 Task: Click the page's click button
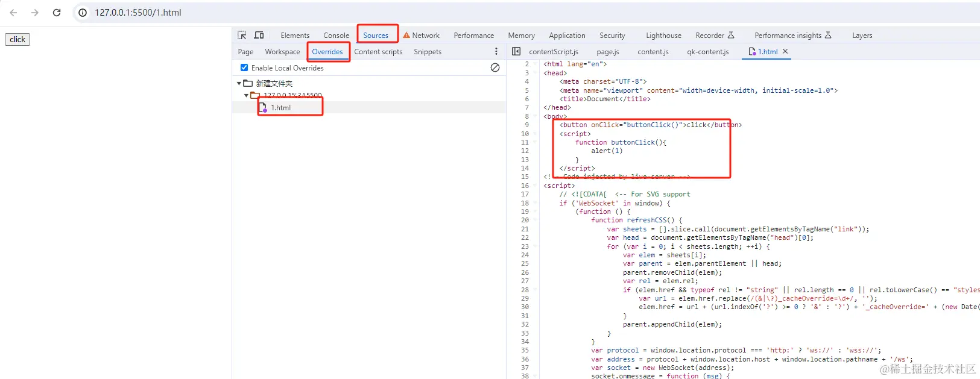pos(17,40)
